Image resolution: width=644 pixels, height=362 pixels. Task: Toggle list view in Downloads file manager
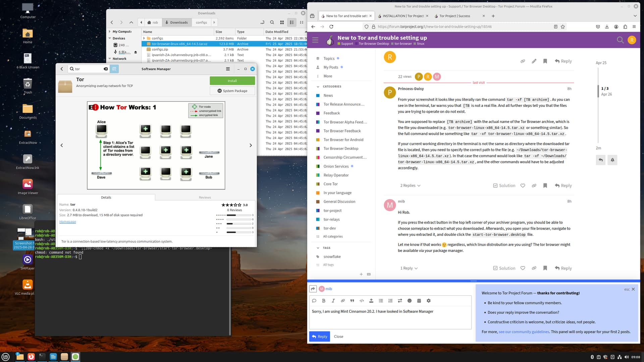[292, 22]
